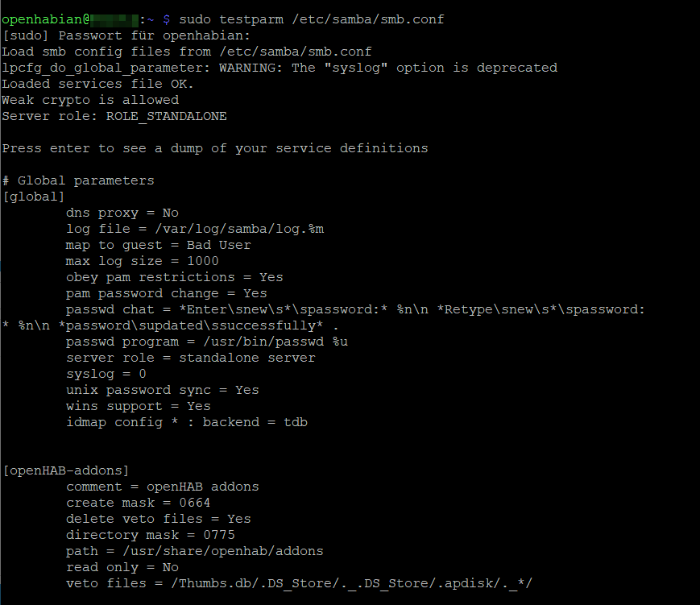Click the "Loaded services file OK." line
Screen dimensions: 700x605
pyautogui.click(x=97, y=84)
